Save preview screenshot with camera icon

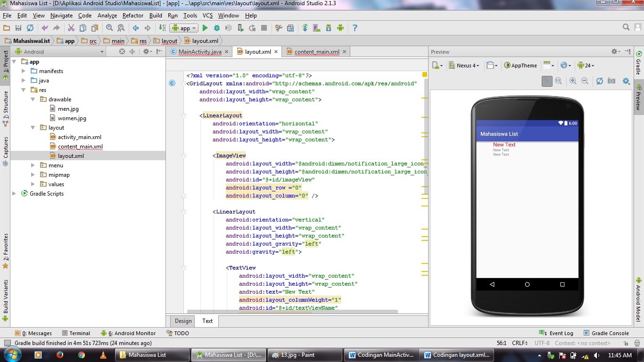click(611, 81)
